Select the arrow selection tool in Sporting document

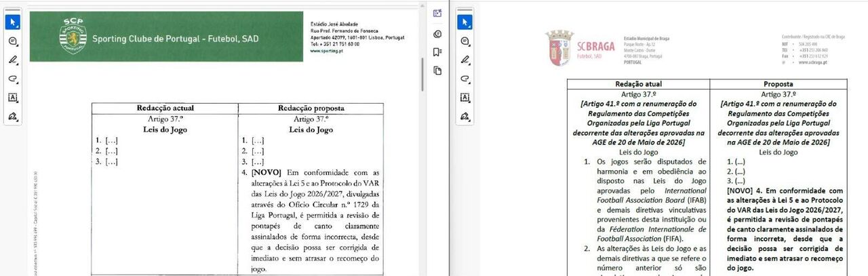tap(13, 22)
